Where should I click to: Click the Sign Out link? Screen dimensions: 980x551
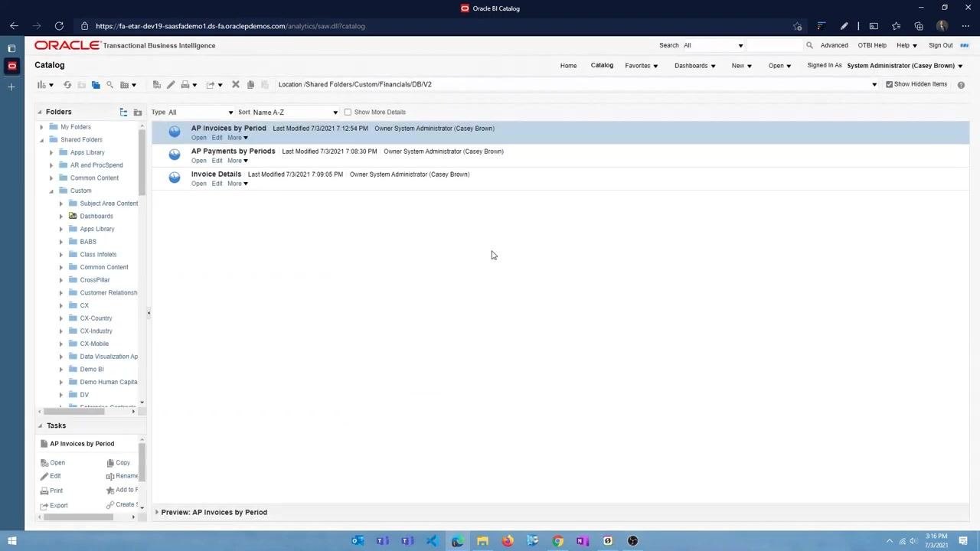coord(941,46)
